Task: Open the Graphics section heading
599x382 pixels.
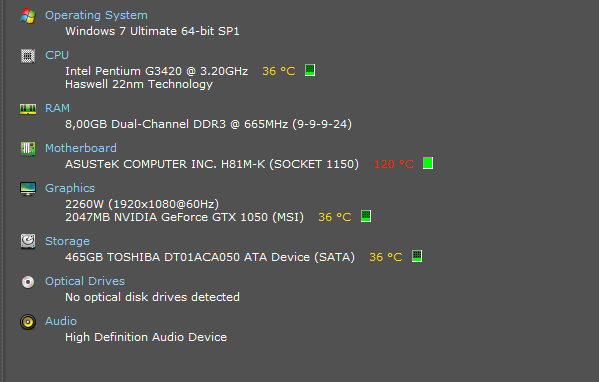Action: [x=70, y=188]
